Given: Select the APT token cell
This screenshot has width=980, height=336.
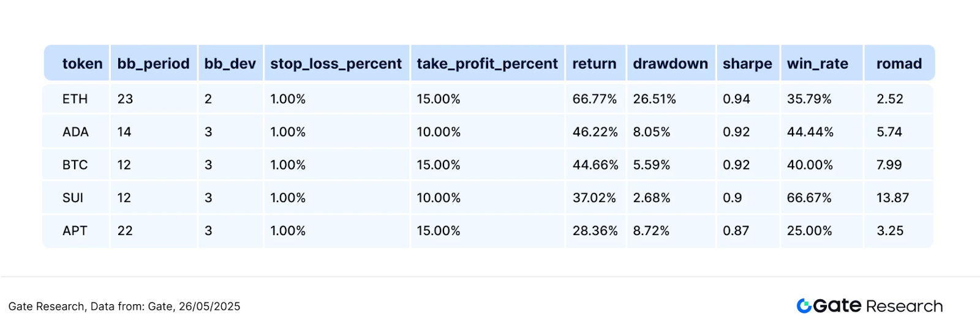Looking at the screenshot, I should pos(75,231).
